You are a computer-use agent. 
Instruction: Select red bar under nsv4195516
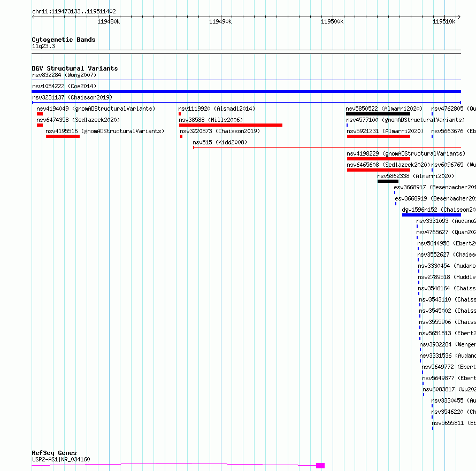click(x=63, y=136)
